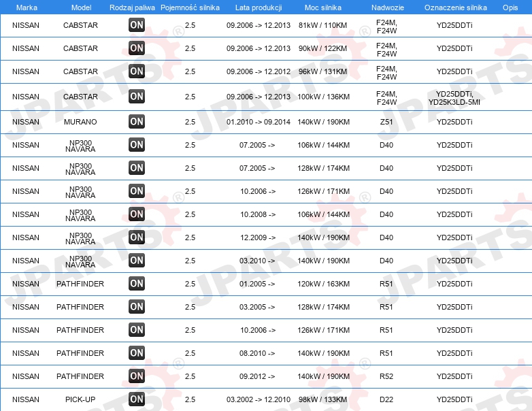Click ON badge in NAVARA 12.2009 row

coord(137,237)
